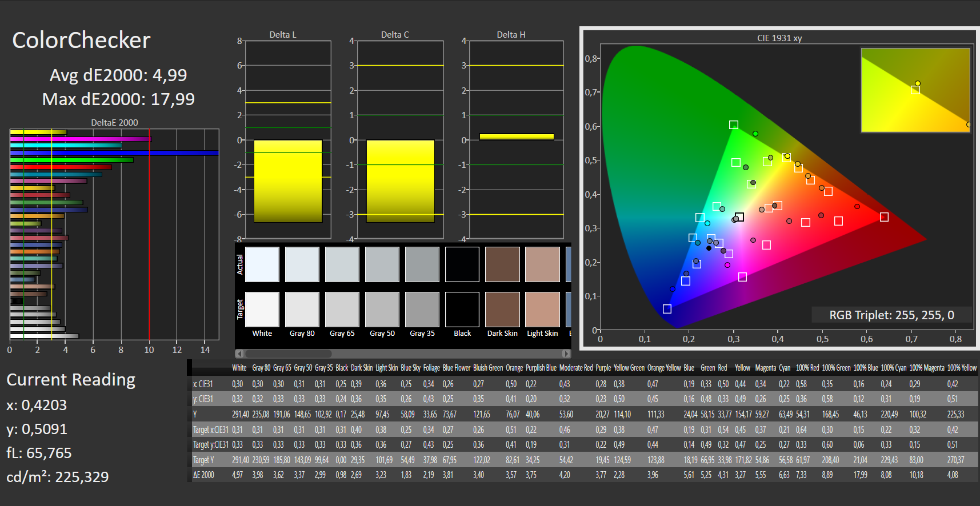Click the ColorChecker page title
Image resolution: width=980 pixels, height=506 pixels.
pos(81,40)
